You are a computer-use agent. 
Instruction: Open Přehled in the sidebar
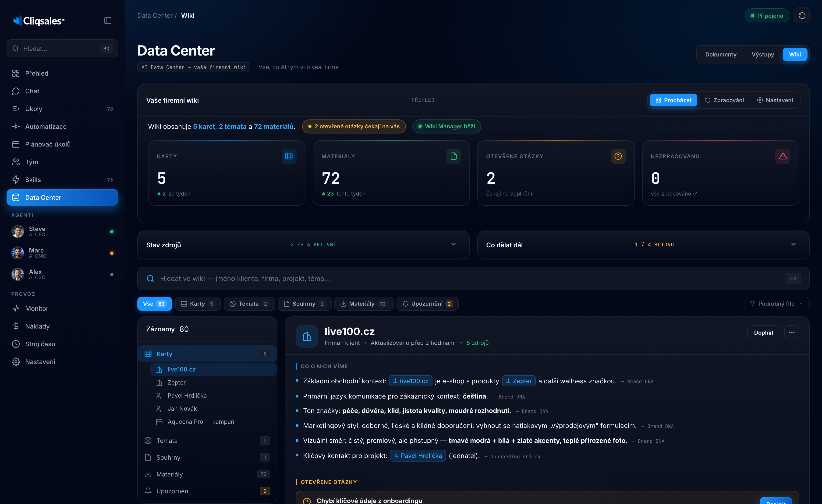pyautogui.click(x=62, y=73)
